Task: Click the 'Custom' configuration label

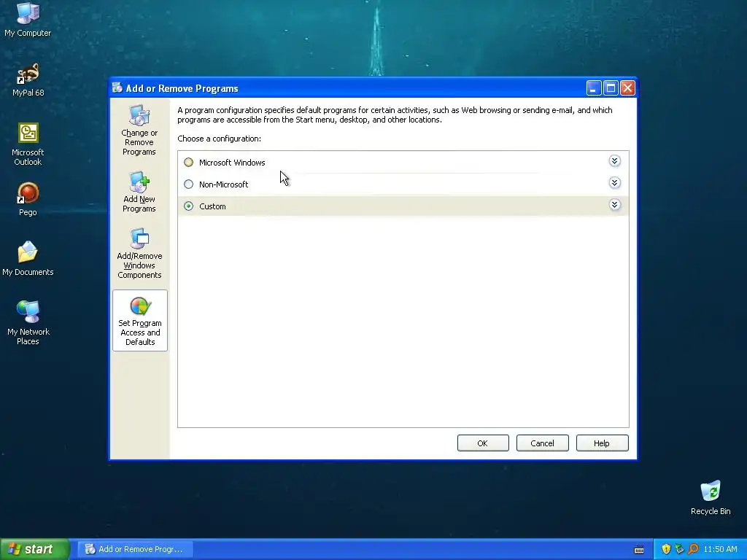Action: [x=212, y=206]
